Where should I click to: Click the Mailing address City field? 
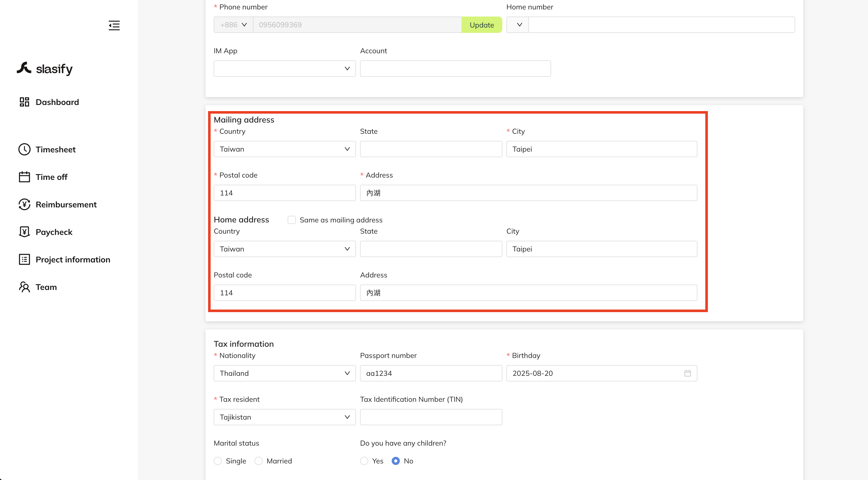(x=602, y=149)
